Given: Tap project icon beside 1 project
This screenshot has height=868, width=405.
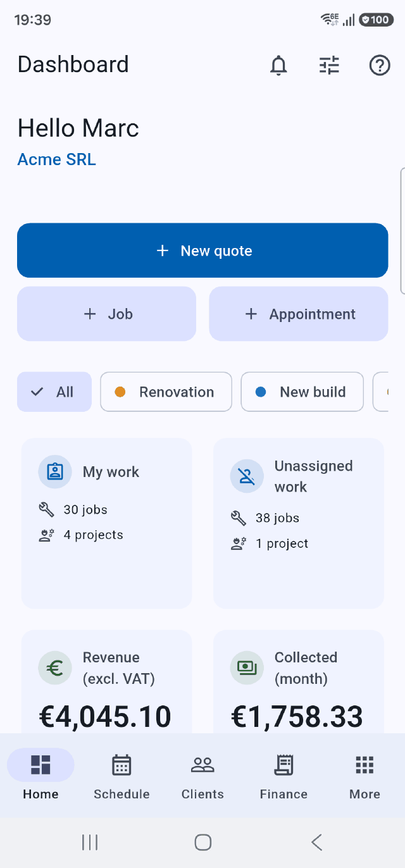Looking at the screenshot, I should pyautogui.click(x=238, y=543).
